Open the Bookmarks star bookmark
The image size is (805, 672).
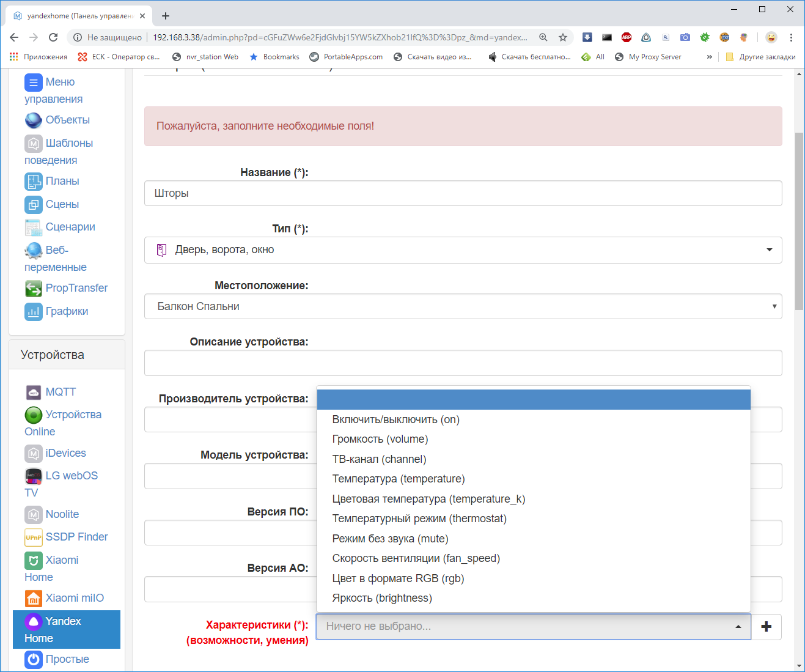(x=274, y=57)
